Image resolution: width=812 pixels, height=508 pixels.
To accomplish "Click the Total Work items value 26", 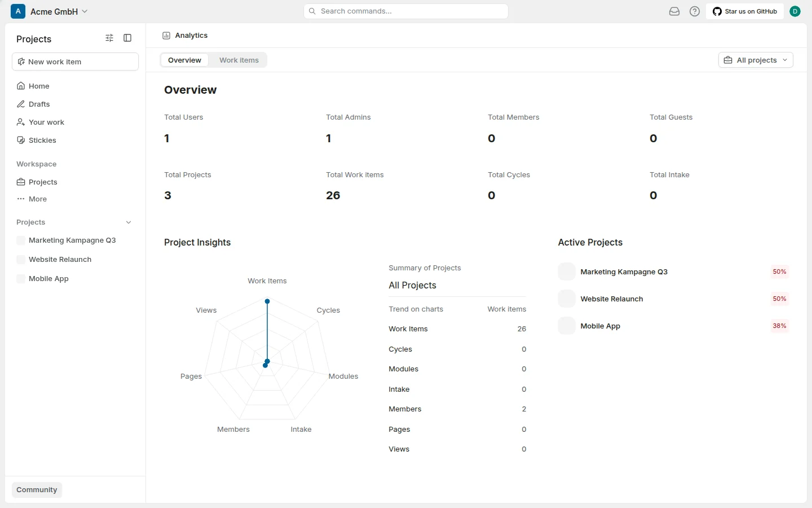I will pos(333,195).
